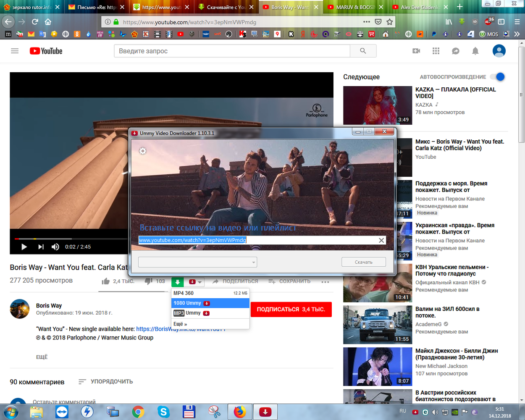Choose MP4 360 download option

point(210,293)
